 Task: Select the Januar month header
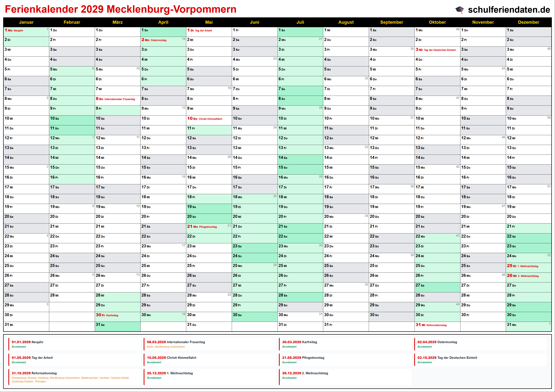point(26,22)
